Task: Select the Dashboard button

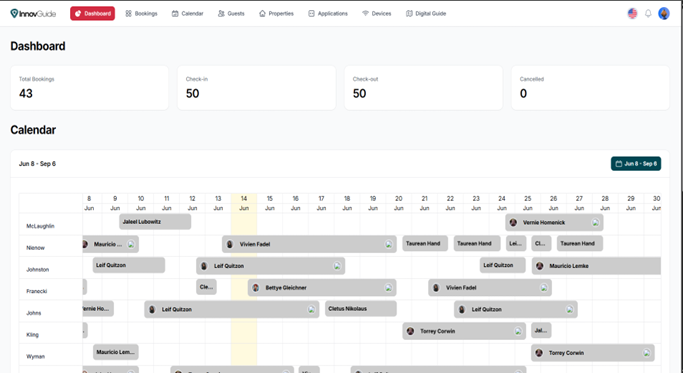Action: [x=92, y=14]
